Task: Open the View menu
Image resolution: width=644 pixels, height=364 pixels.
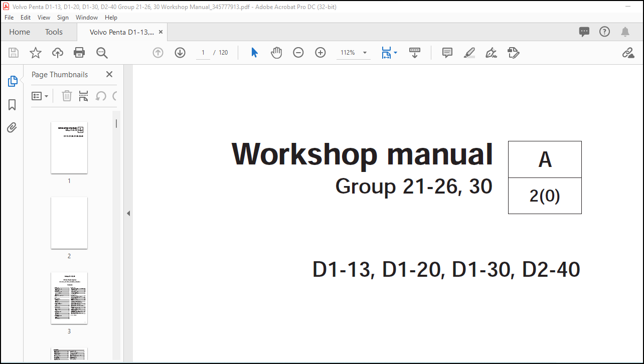Action: click(x=44, y=17)
